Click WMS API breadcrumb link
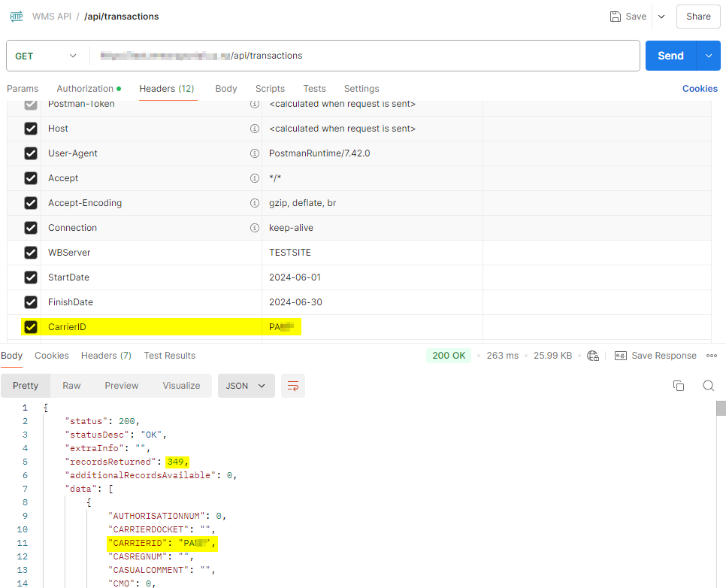 coord(51,17)
